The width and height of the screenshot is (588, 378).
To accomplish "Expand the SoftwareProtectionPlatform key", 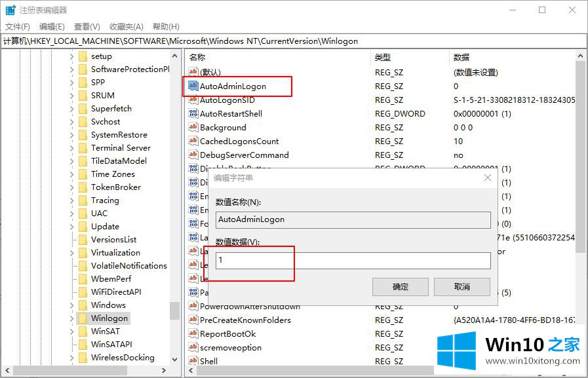I will point(71,69).
